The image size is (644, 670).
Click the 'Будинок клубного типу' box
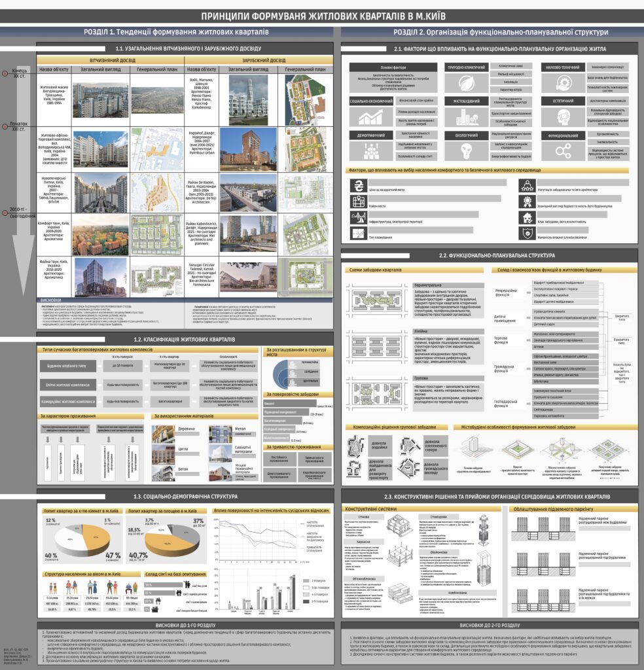68,366
